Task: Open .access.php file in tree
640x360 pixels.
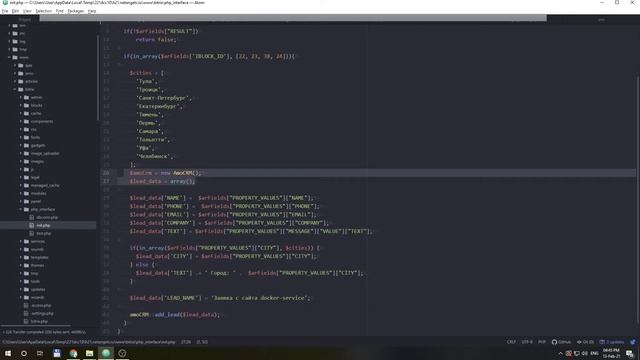Action: point(41,305)
